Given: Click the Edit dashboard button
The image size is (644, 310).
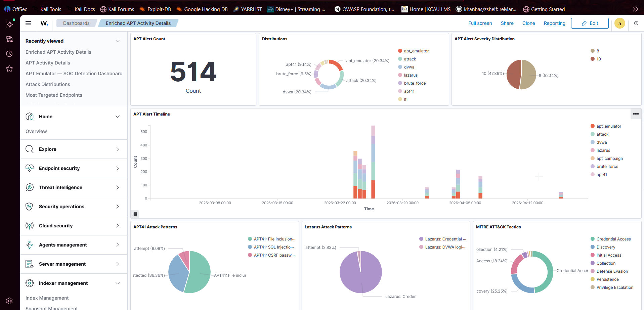Looking at the screenshot, I should (x=590, y=23).
